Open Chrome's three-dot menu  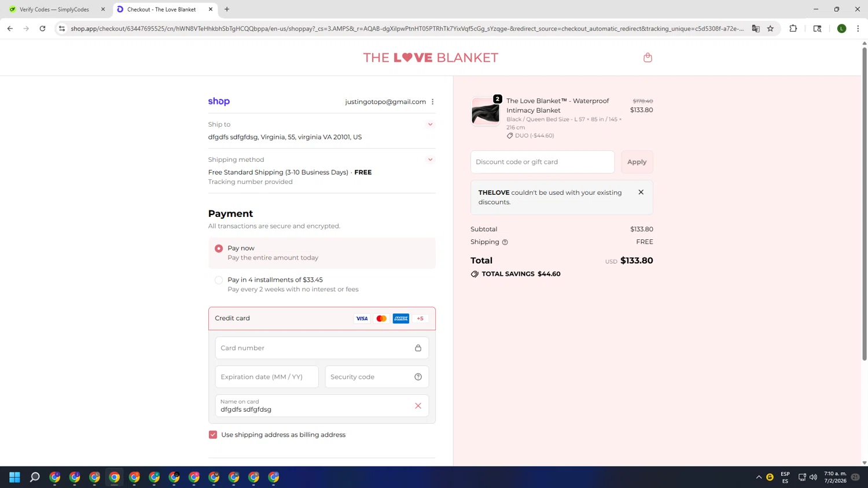coord(858,28)
